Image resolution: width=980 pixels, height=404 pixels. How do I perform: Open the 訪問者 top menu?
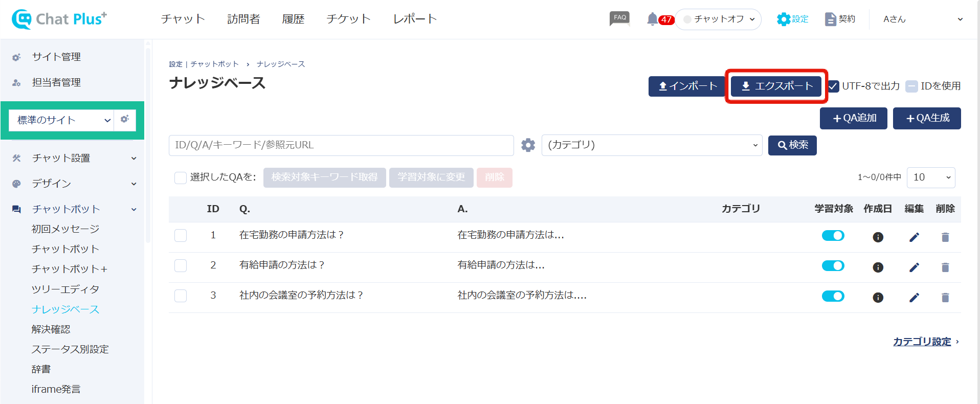[243, 19]
